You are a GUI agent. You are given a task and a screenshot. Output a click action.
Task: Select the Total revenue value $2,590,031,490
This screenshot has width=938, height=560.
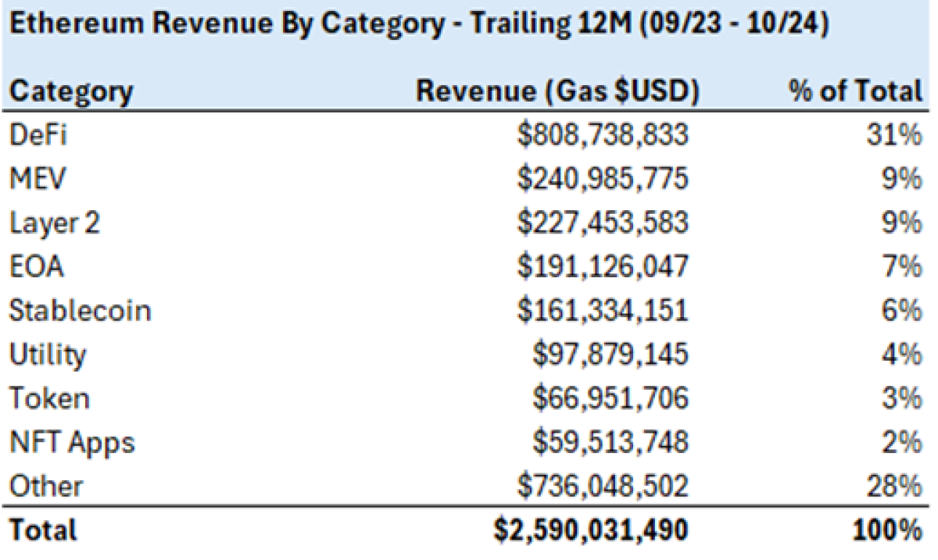pyautogui.click(x=590, y=531)
